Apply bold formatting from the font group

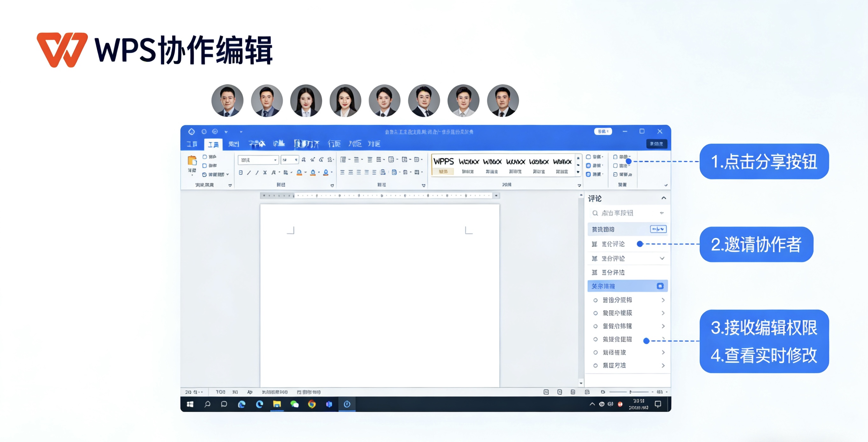(x=241, y=172)
